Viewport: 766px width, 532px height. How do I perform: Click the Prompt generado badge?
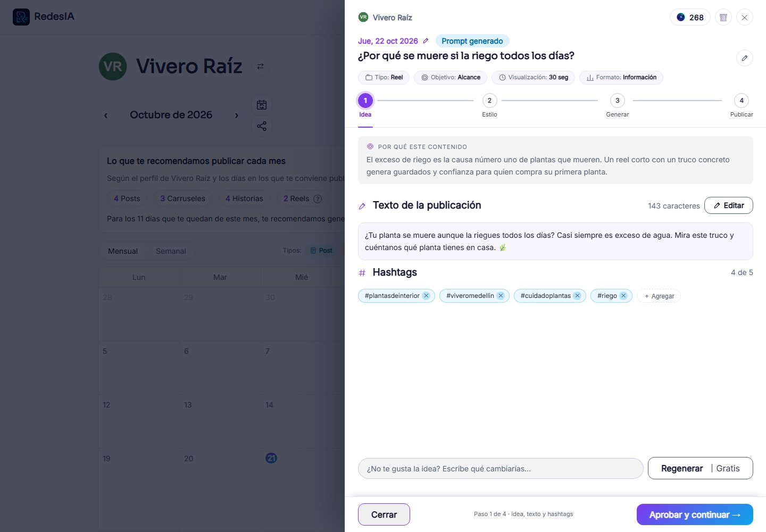(x=472, y=41)
